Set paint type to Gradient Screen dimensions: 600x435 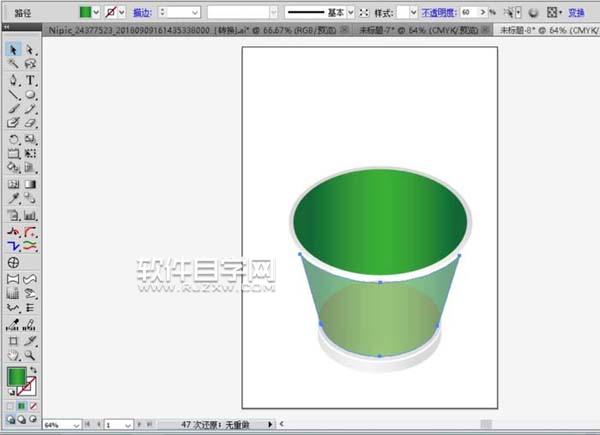(x=22, y=406)
